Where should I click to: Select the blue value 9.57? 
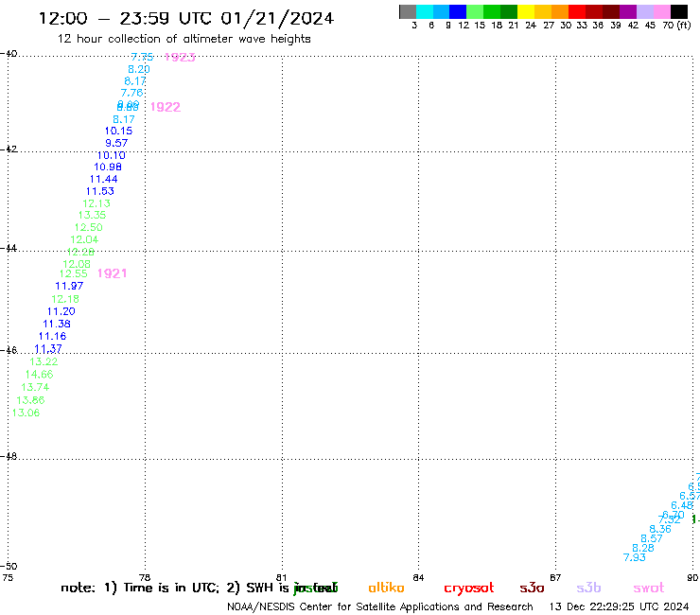(x=116, y=143)
